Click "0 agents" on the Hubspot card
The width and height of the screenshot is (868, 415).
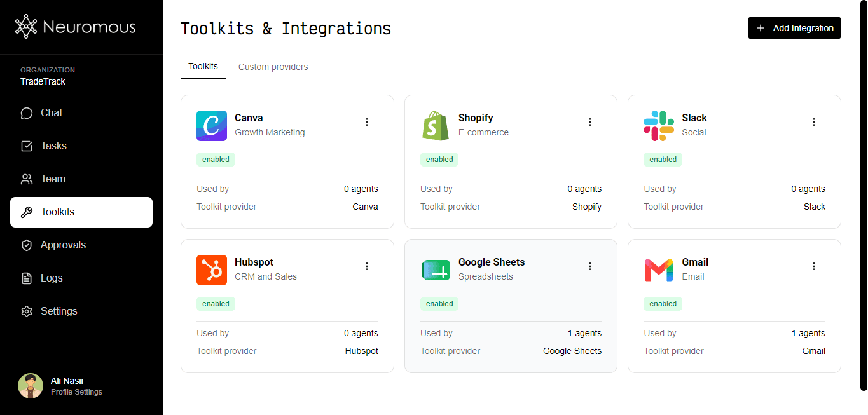tap(361, 333)
